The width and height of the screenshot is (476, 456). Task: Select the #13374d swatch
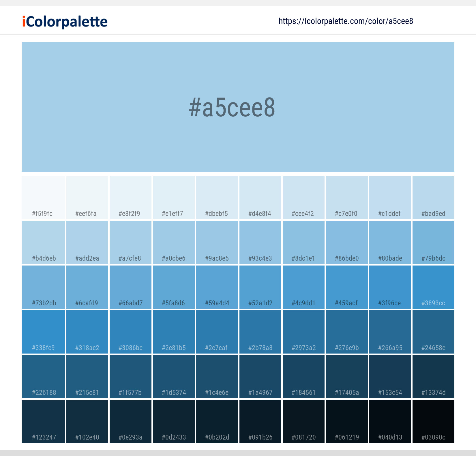pyautogui.click(x=433, y=377)
